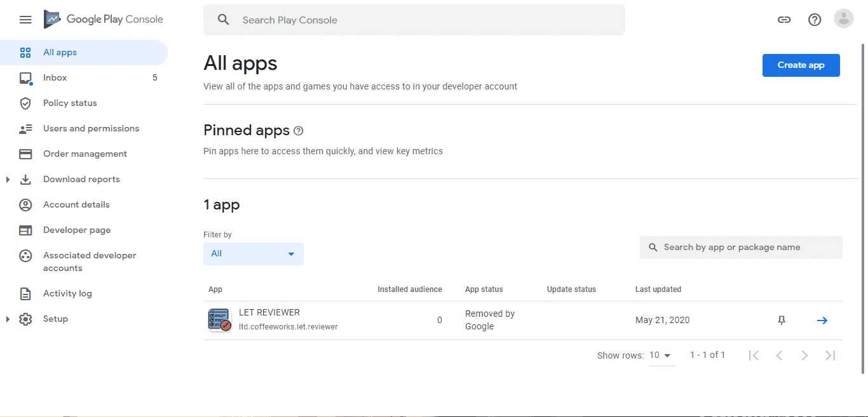Screen dimensions: 868x417
Task: Copy link via the link icon
Action: click(x=784, y=20)
